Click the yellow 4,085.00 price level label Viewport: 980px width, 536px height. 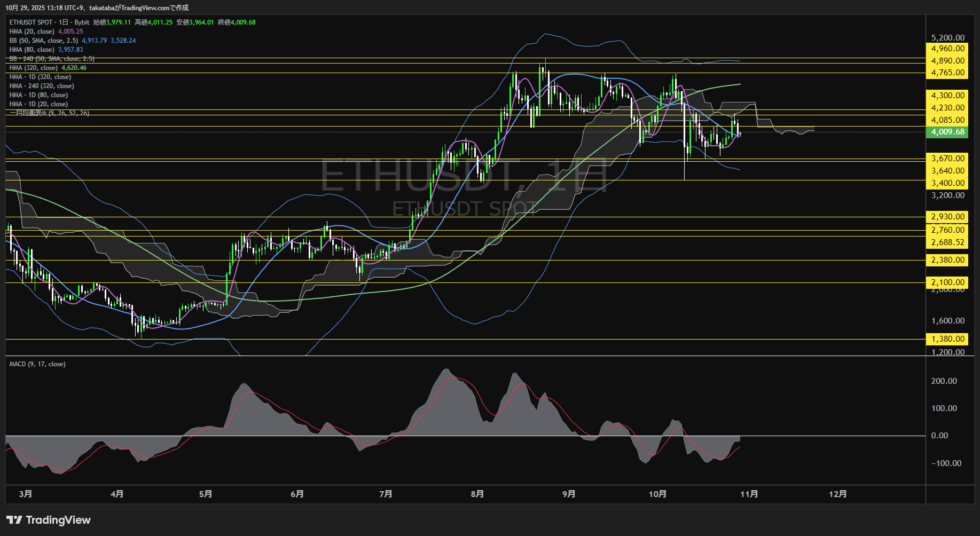point(947,120)
